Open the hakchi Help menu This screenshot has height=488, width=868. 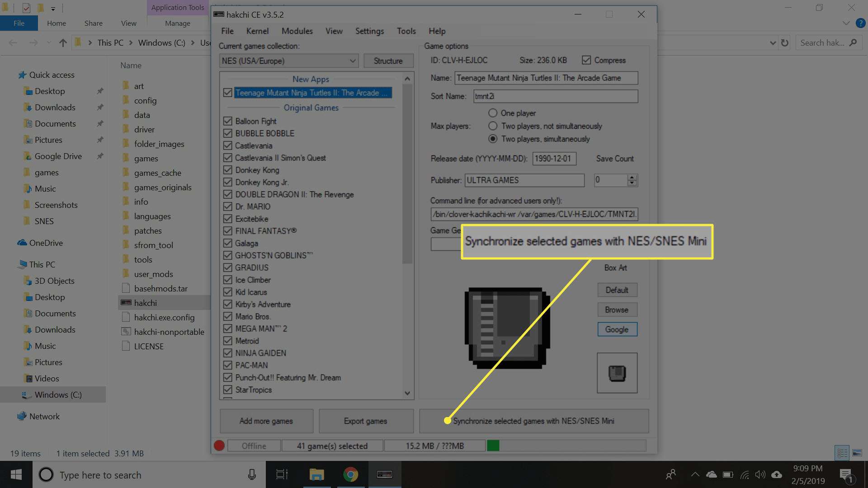(x=437, y=31)
